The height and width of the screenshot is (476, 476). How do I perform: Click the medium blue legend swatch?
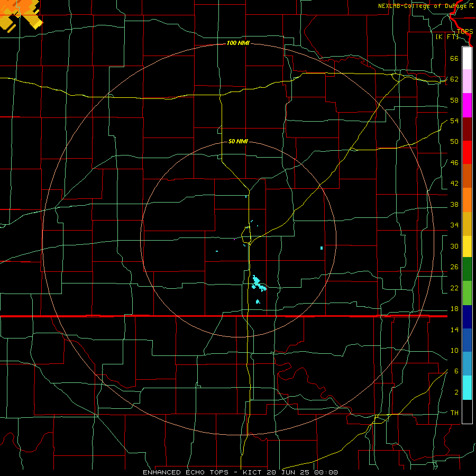[467, 340]
